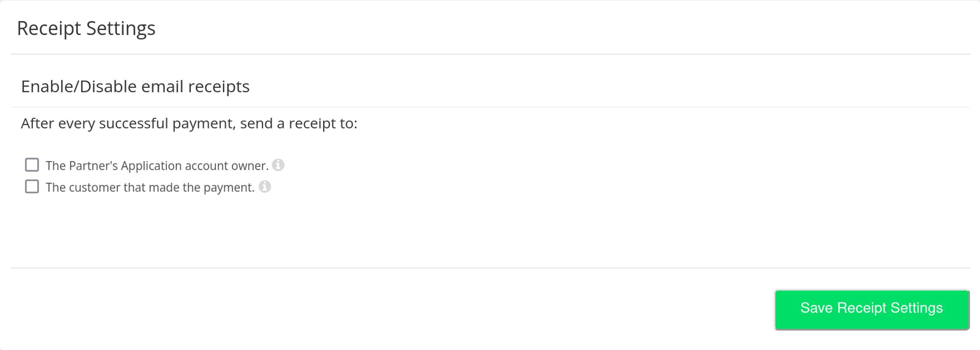
Task: Show help for the account owner receipt option
Action: pyautogui.click(x=278, y=165)
